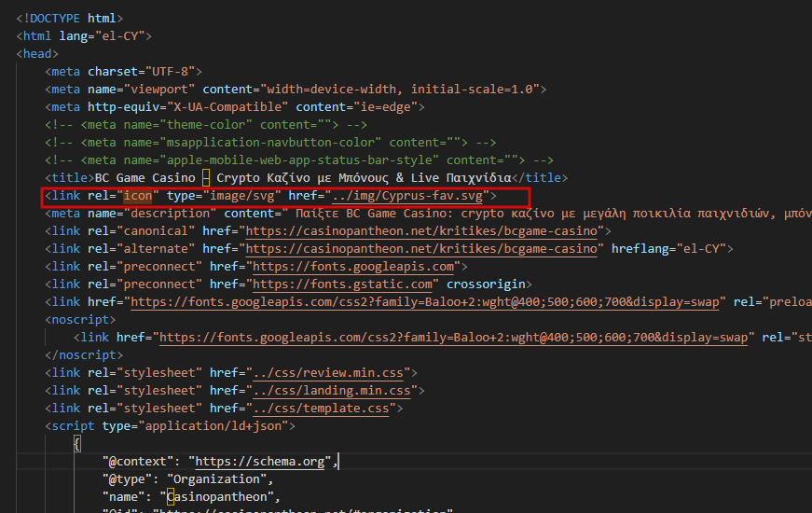Click the script type application/ld+json line
The width and height of the screenshot is (812, 513).
[170, 426]
